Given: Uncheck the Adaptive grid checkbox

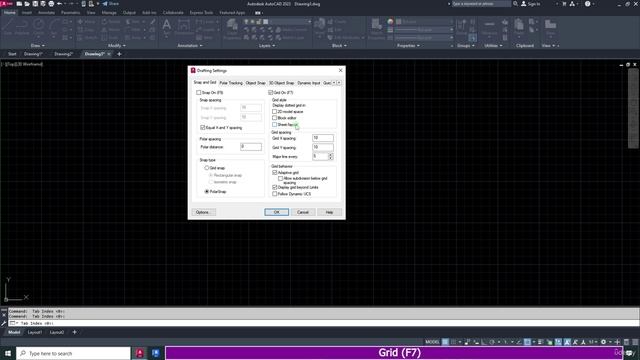Looking at the screenshot, I should click(275, 173).
